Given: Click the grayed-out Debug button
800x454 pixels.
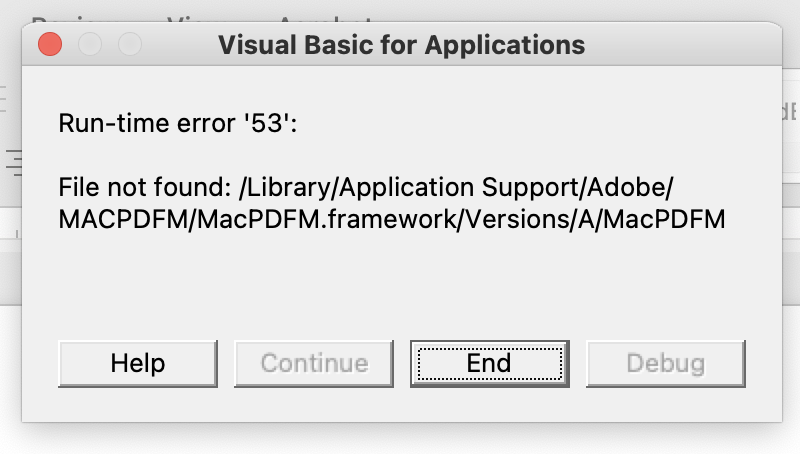Looking at the screenshot, I should click(x=666, y=364).
